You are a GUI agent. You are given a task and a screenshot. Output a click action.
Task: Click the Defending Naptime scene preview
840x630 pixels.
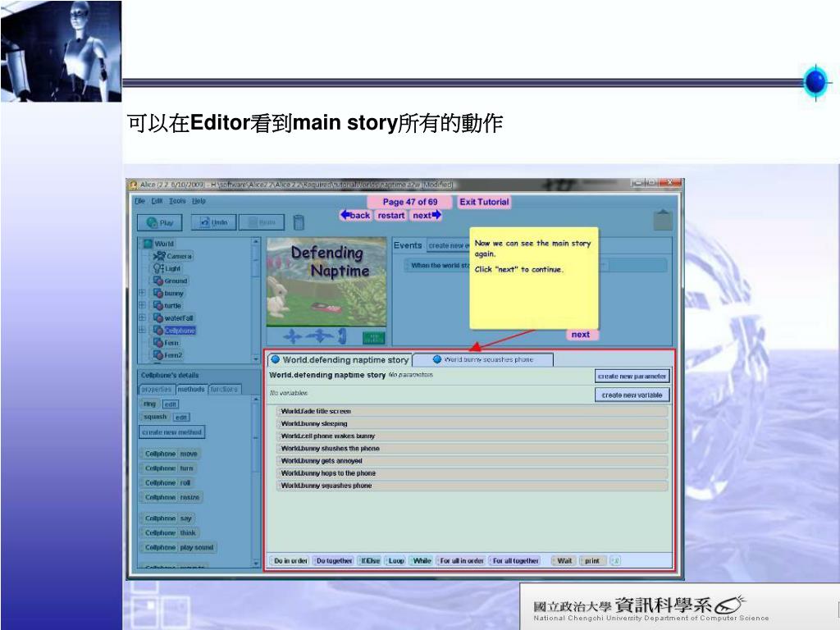[x=326, y=282]
